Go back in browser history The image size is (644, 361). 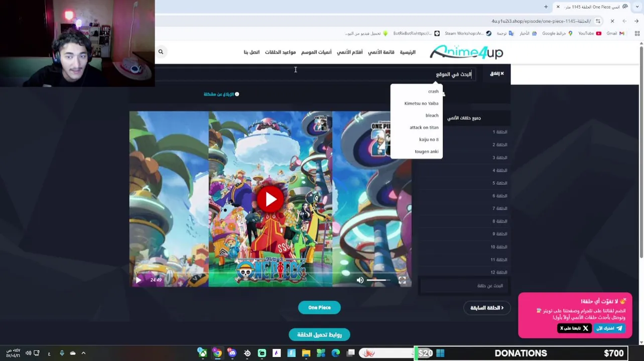(636, 21)
